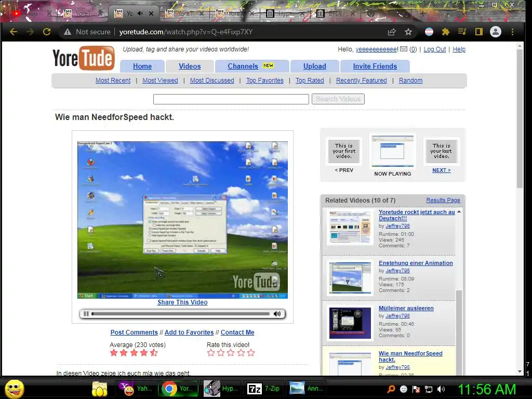532x399 pixels.
Task: Open the Help link
Action: (x=459, y=49)
